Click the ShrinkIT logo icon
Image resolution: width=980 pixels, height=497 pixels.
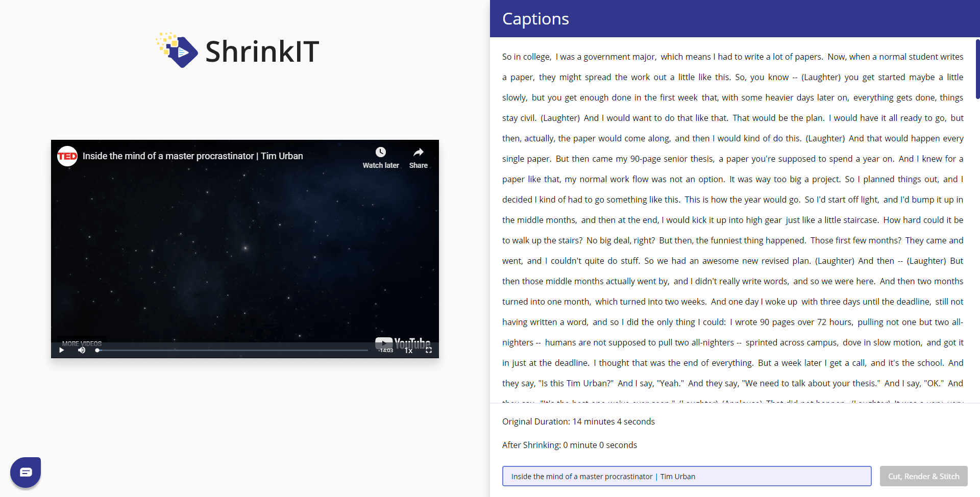tap(177, 51)
